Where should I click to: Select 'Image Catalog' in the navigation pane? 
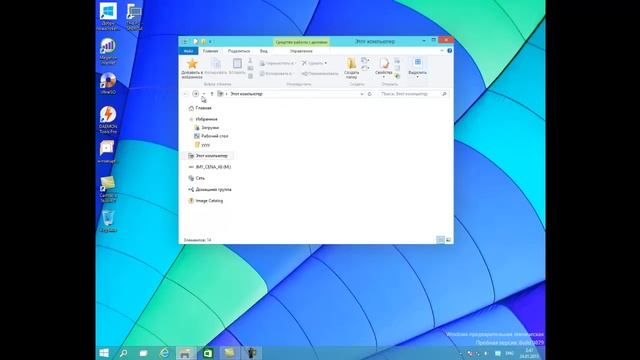(209, 201)
